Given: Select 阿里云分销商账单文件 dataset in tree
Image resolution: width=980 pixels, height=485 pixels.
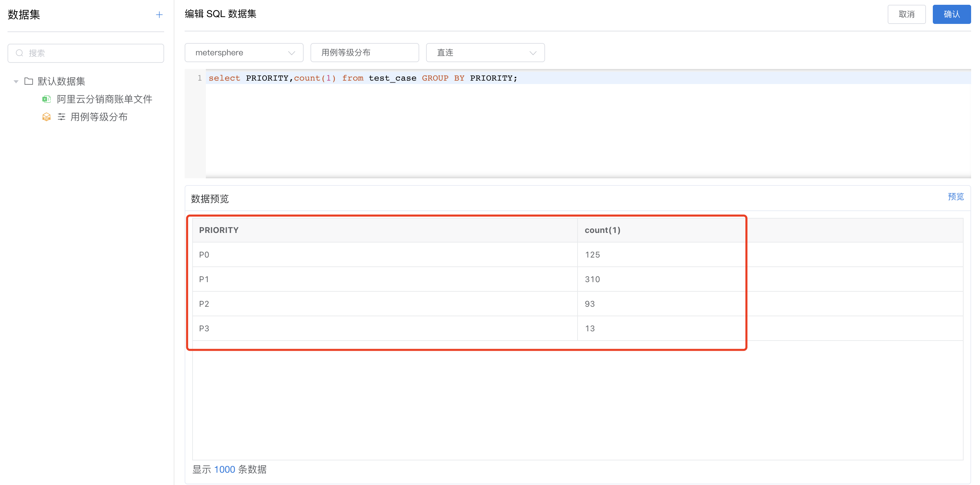Looking at the screenshot, I should pos(104,99).
